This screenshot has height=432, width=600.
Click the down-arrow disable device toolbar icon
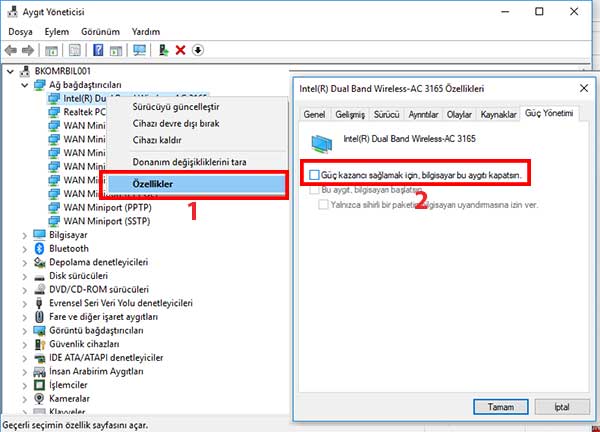pos(198,50)
